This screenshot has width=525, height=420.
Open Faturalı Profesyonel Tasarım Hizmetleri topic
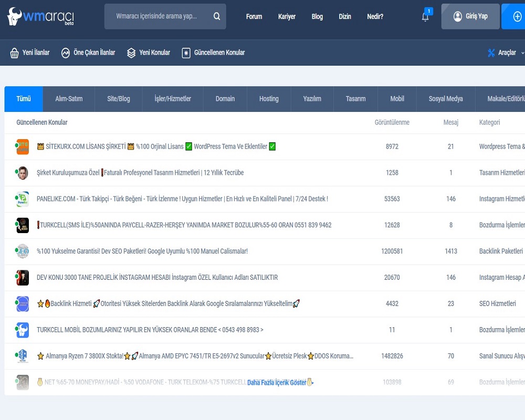click(140, 173)
